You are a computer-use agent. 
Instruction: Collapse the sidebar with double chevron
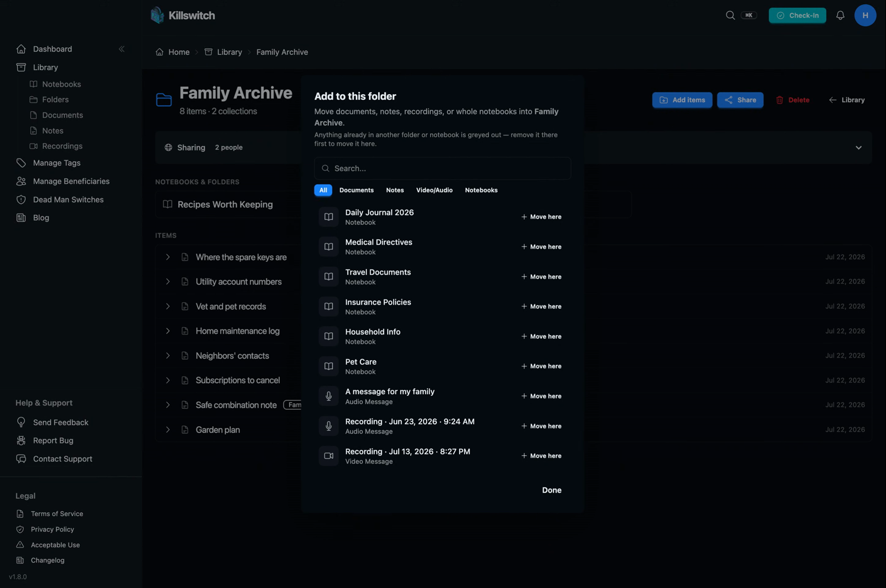click(x=122, y=49)
